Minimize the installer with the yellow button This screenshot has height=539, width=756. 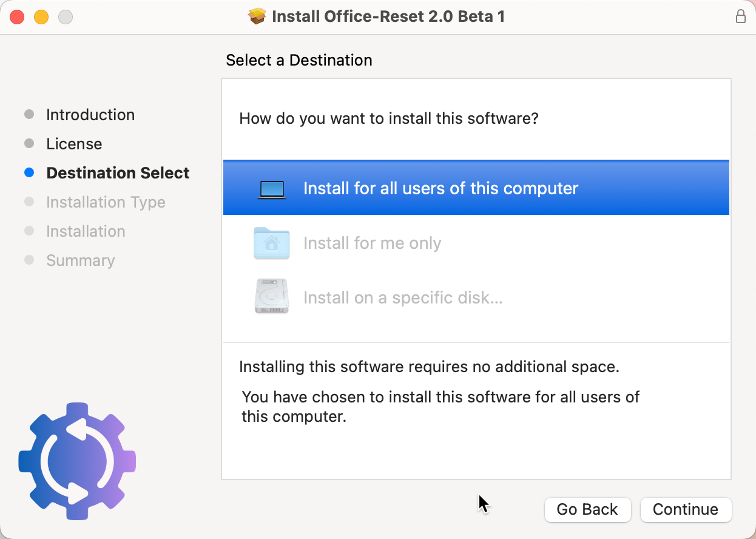[41, 17]
